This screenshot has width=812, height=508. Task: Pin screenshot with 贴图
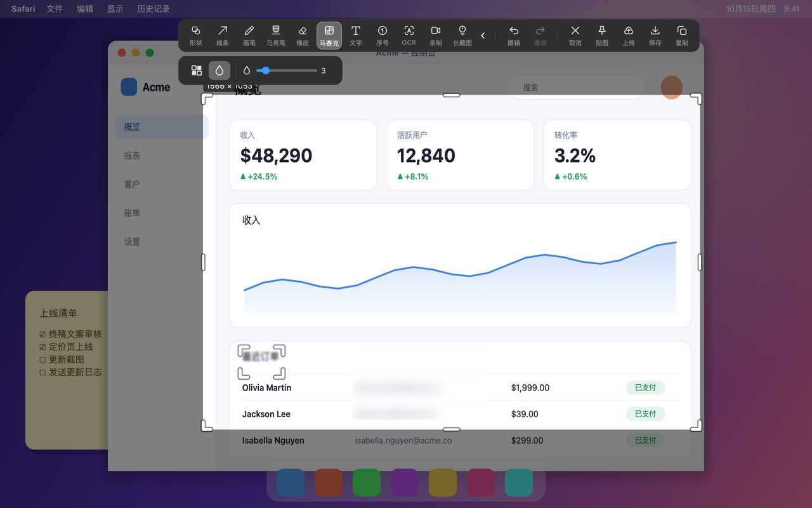coord(602,36)
